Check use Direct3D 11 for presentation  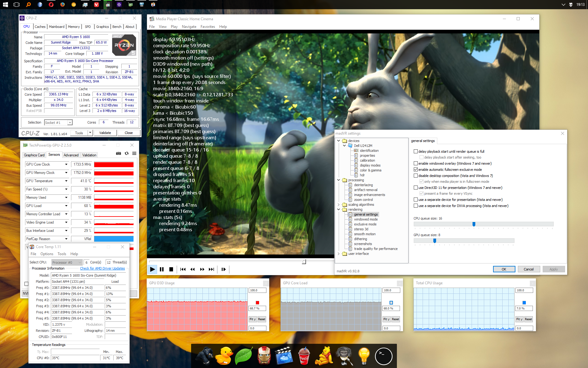(416, 187)
